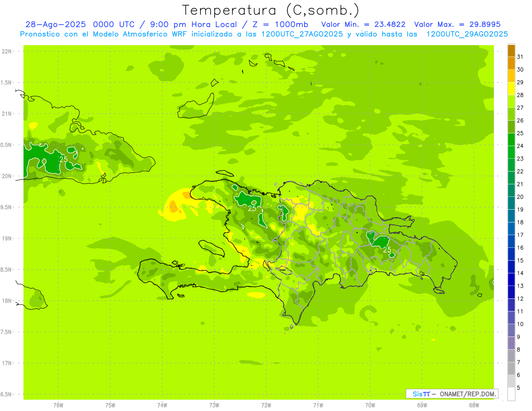The image size is (532, 411).
Task: Click the "19N" latitude axis label
Action: point(8,239)
